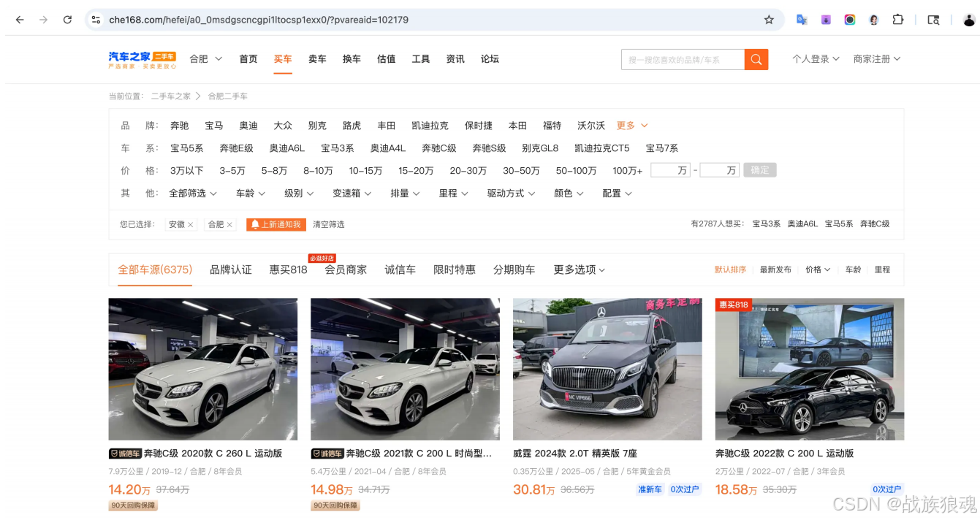Open the 全部筛选 dropdown
The image size is (980, 520).
193,194
